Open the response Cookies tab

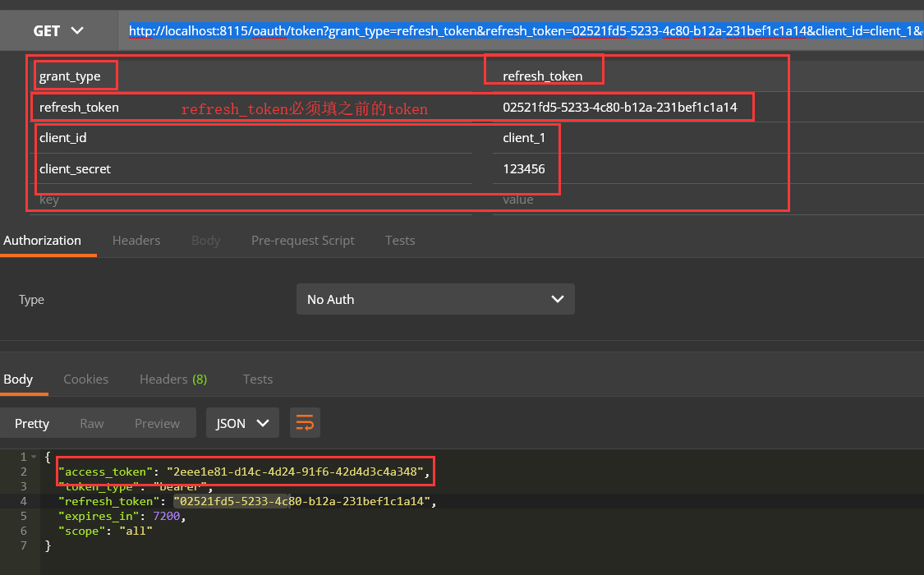[x=86, y=379]
